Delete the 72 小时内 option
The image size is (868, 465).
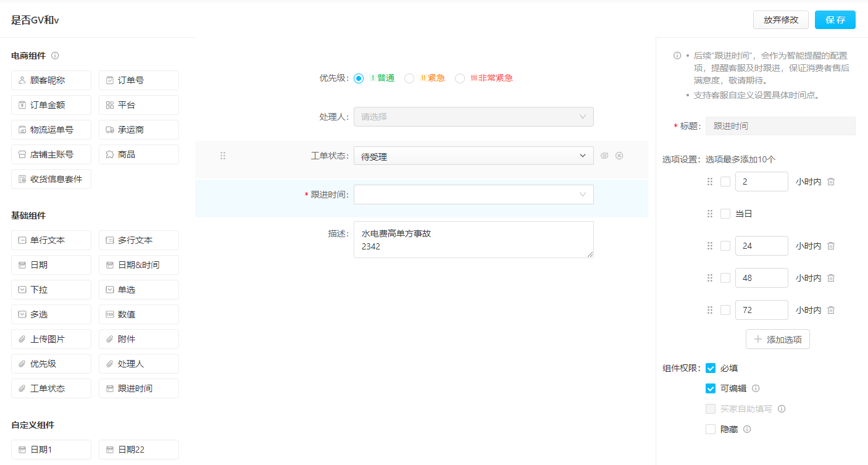[x=831, y=310]
